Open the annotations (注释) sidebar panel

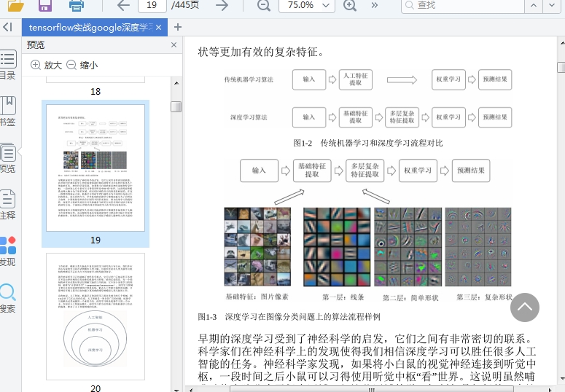7,204
